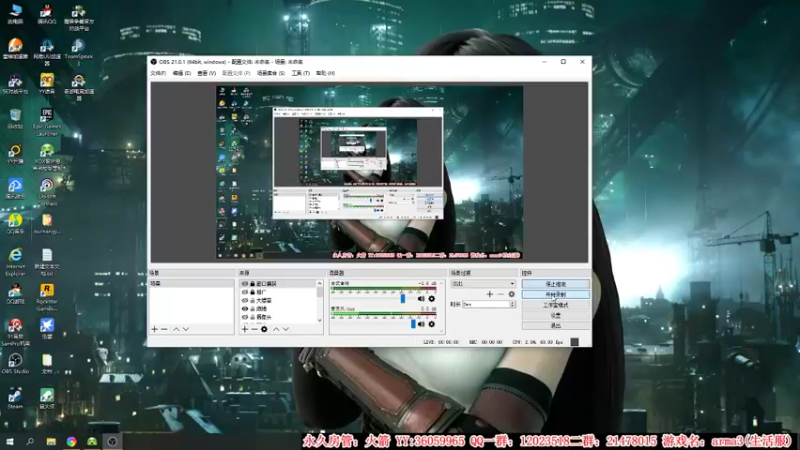Add a new scene with the plus icon in Scenes panel
800x450 pixels.
point(155,329)
